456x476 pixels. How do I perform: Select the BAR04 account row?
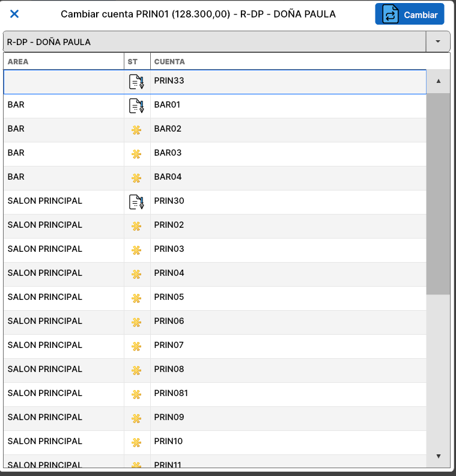pos(215,178)
